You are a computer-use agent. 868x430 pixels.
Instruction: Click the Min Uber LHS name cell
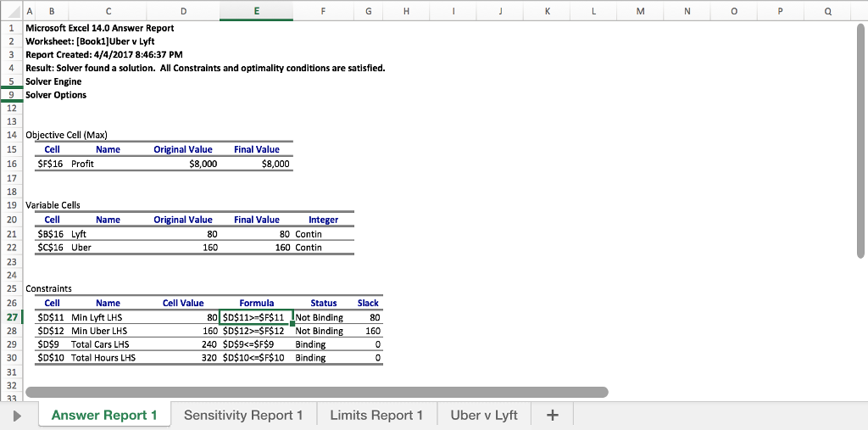(99, 331)
